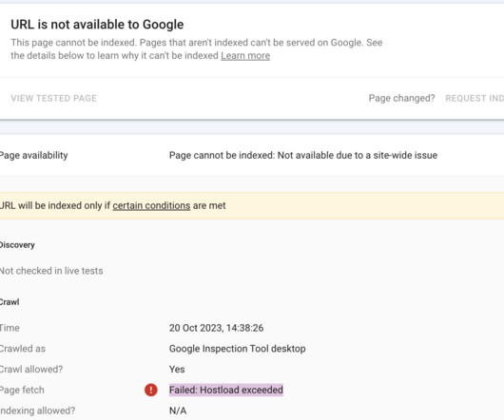Screen dimensions: 504x420
Task: Click the 'Page changed?' label
Action: coord(401,98)
